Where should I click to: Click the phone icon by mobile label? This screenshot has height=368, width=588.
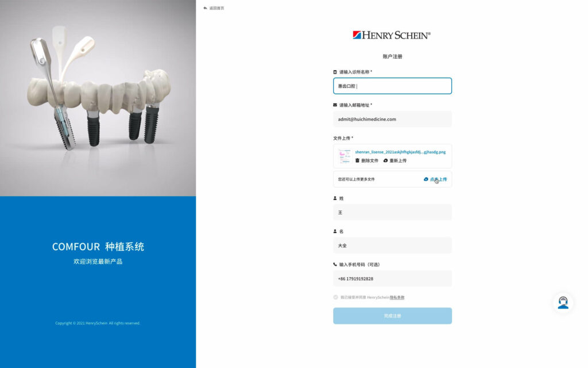tap(335, 264)
